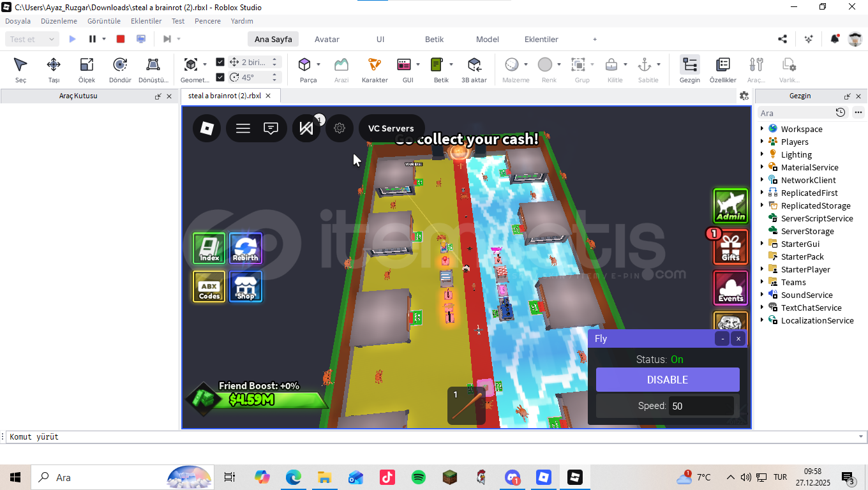Toggle the move snapping checkbox
868x490 pixels.
pos(220,62)
